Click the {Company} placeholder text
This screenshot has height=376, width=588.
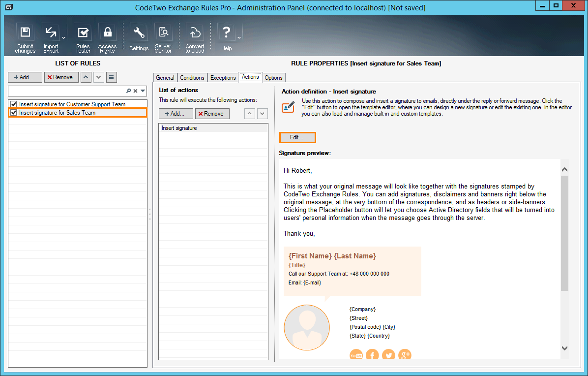tap(363, 309)
